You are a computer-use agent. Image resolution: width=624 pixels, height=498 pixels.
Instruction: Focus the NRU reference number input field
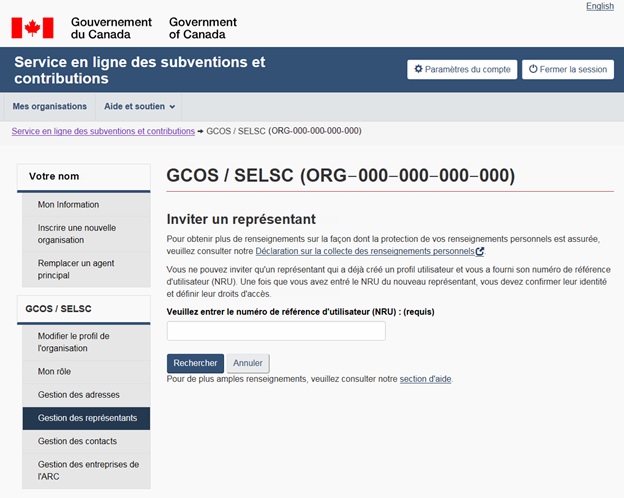[x=276, y=331]
